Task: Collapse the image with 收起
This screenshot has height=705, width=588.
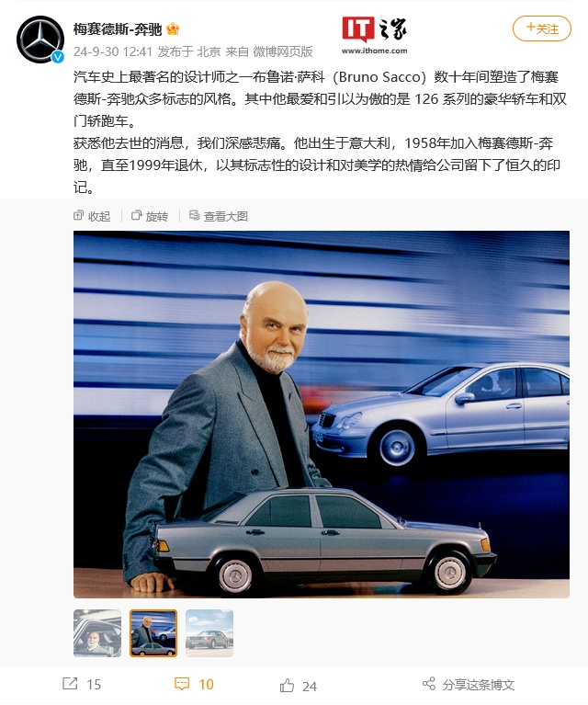Action: (x=92, y=216)
